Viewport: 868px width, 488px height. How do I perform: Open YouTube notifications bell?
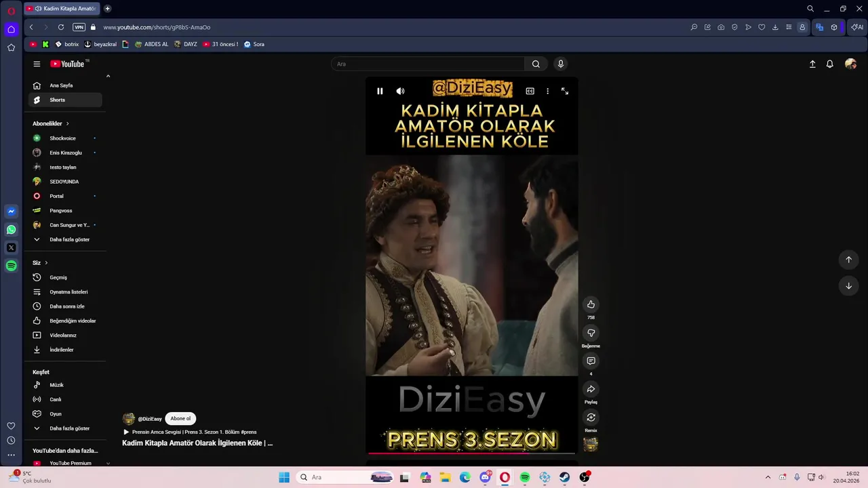pyautogui.click(x=829, y=64)
